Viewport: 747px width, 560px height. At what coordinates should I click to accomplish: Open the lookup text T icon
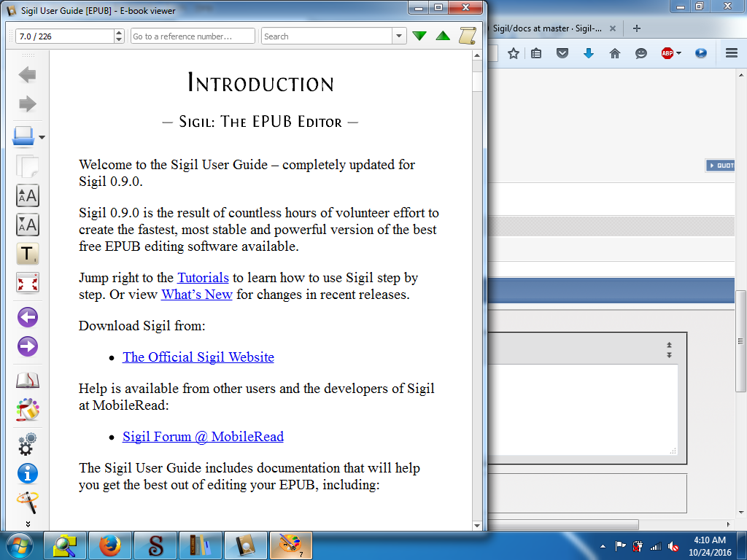tap(27, 254)
